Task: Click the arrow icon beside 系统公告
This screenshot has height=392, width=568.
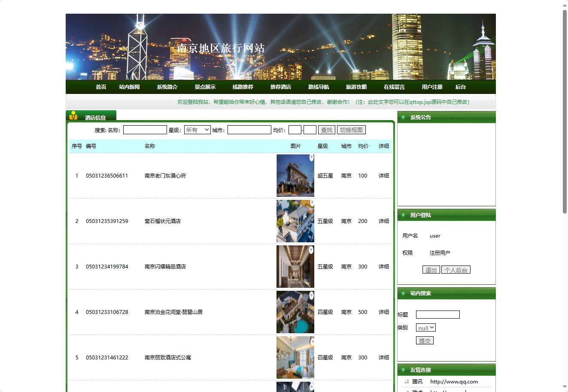Action: tap(403, 118)
